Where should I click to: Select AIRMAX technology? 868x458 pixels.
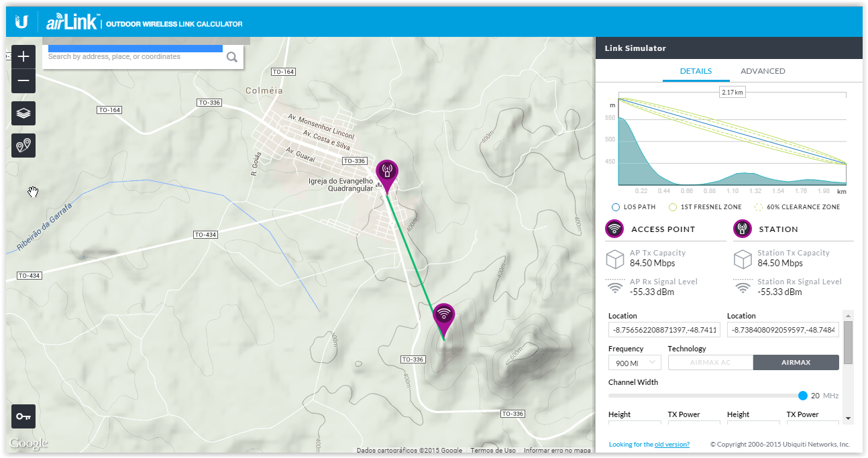(x=796, y=362)
